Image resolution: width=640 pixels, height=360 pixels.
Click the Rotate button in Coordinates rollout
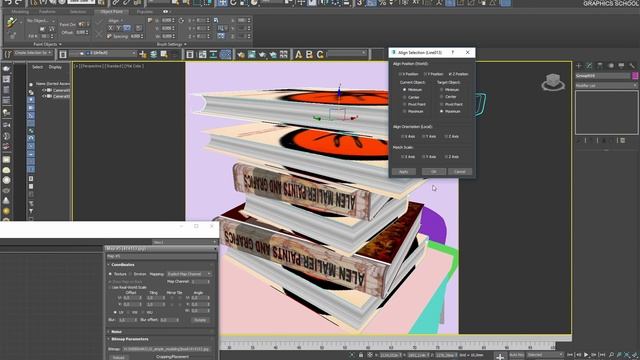point(200,320)
